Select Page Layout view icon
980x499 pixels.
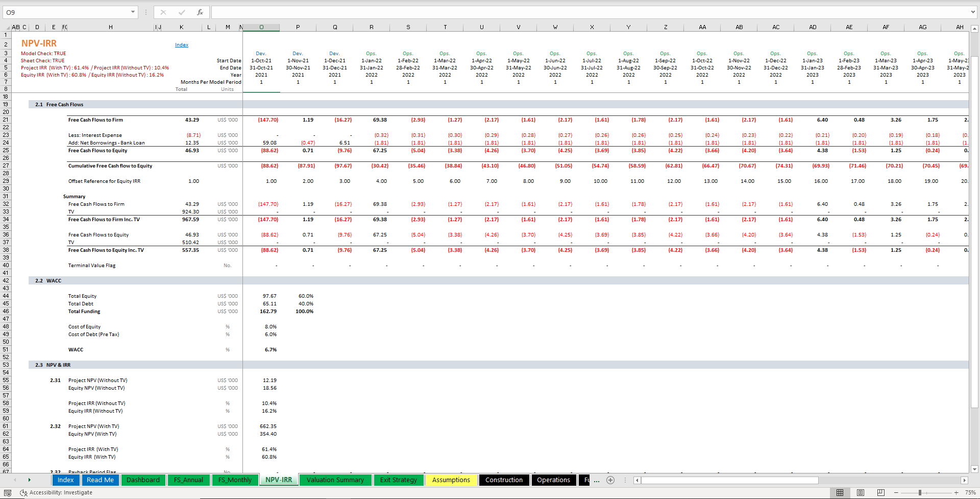point(860,492)
